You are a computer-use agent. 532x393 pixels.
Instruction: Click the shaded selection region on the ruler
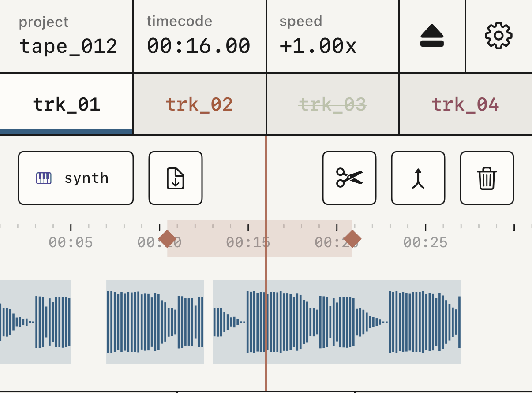(x=259, y=239)
